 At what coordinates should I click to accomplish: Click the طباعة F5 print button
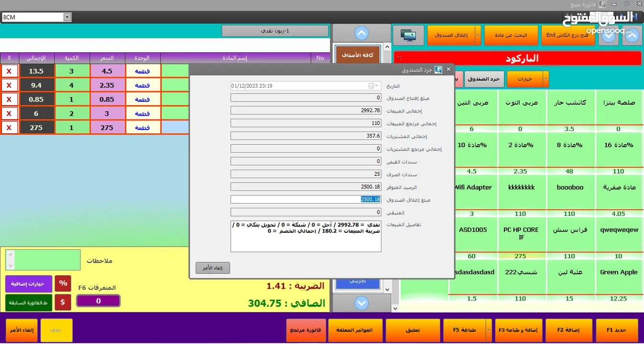[x=464, y=330]
